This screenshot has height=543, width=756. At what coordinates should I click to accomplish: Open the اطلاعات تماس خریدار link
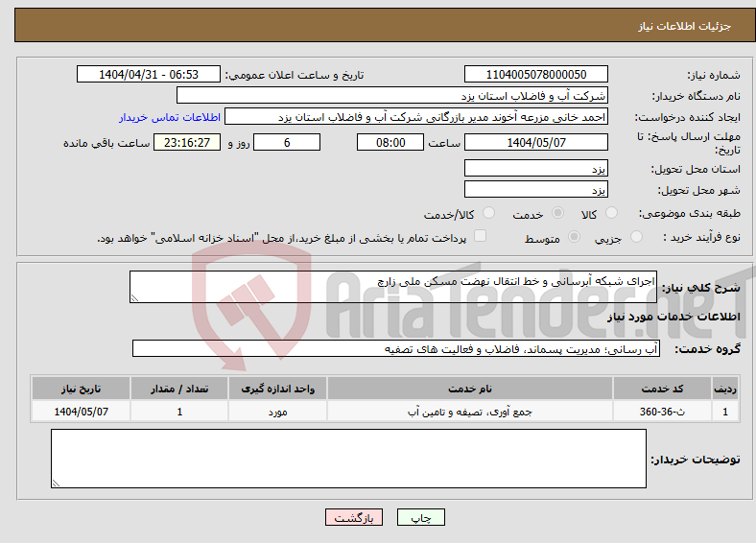point(170,117)
